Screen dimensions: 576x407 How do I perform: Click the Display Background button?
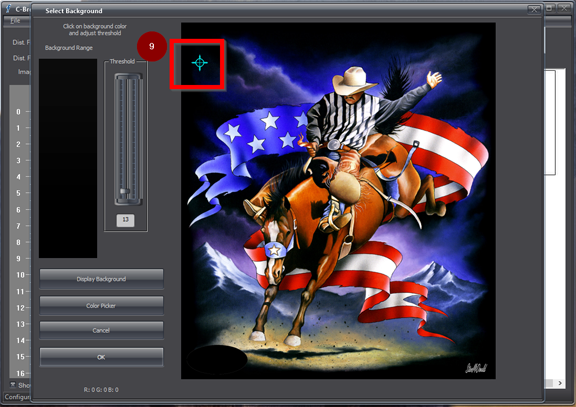tap(101, 279)
